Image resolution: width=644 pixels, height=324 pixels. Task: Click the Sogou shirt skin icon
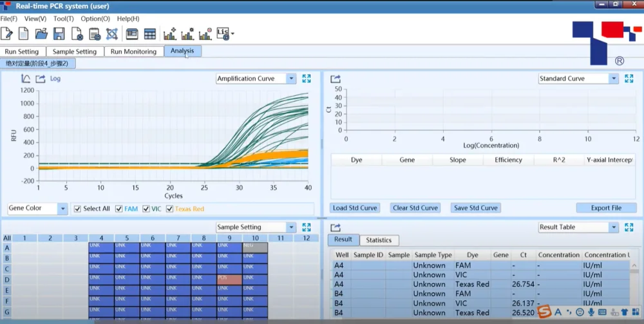(624, 312)
